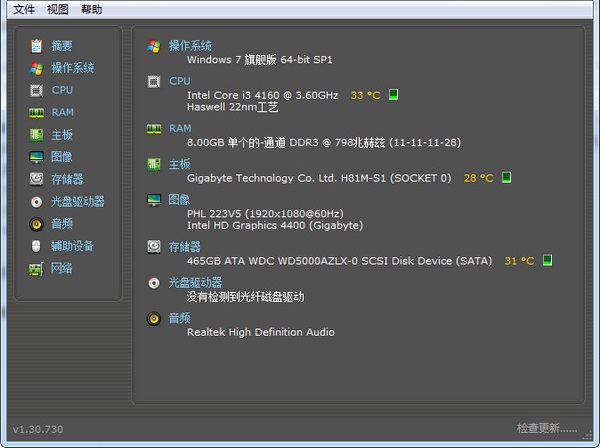Click the green CPU temperature indicator
This screenshot has width=600, height=448.
(394, 95)
